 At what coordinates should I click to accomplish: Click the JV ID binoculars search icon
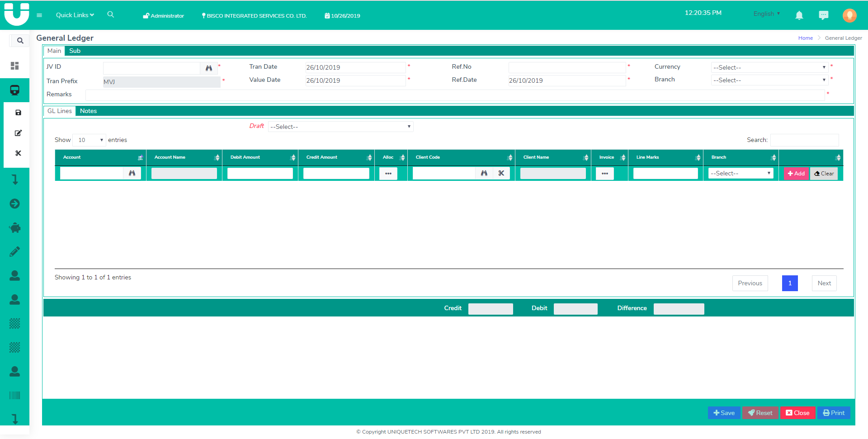click(209, 68)
